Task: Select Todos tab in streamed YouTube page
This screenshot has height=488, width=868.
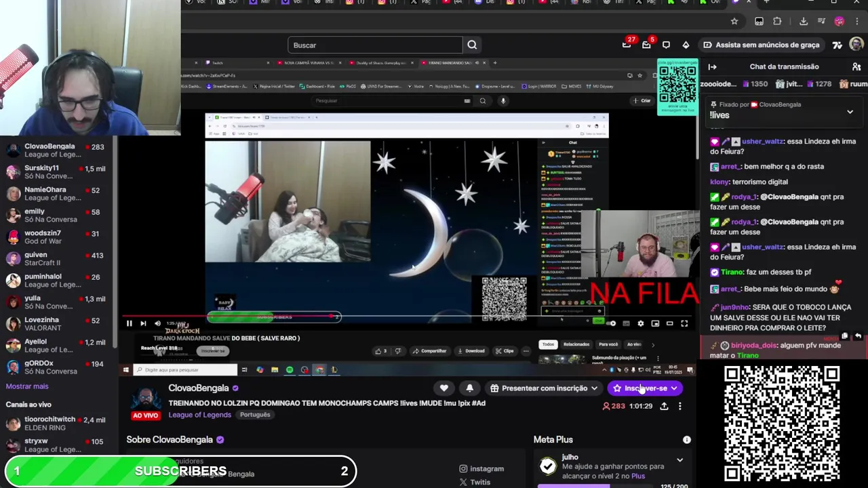Action: pos(548,344)
